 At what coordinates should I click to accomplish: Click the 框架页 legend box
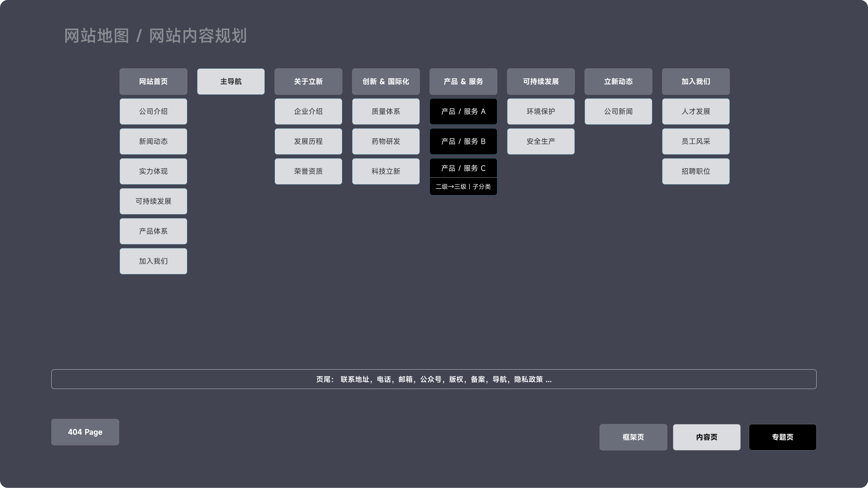[x=633, y=437]
